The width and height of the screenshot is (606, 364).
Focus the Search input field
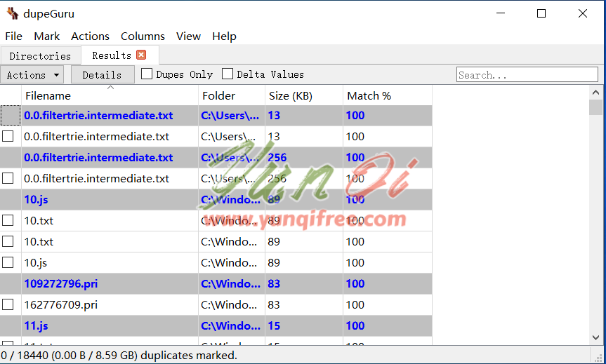[x=527, y=74]
